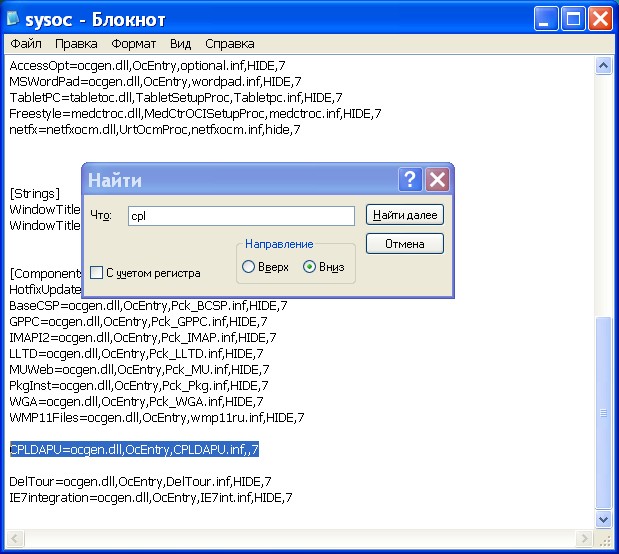Open the Файл menu

click(26, 43)
